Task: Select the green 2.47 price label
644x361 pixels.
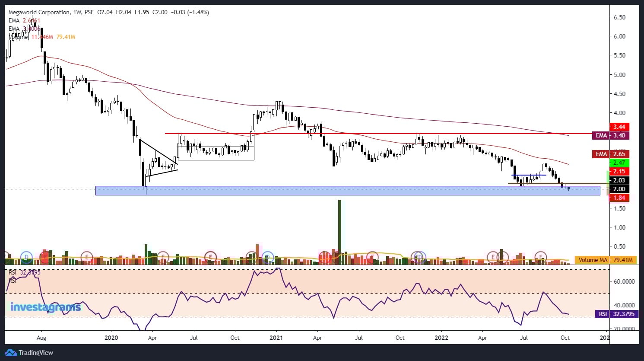Action: [619, 163]
